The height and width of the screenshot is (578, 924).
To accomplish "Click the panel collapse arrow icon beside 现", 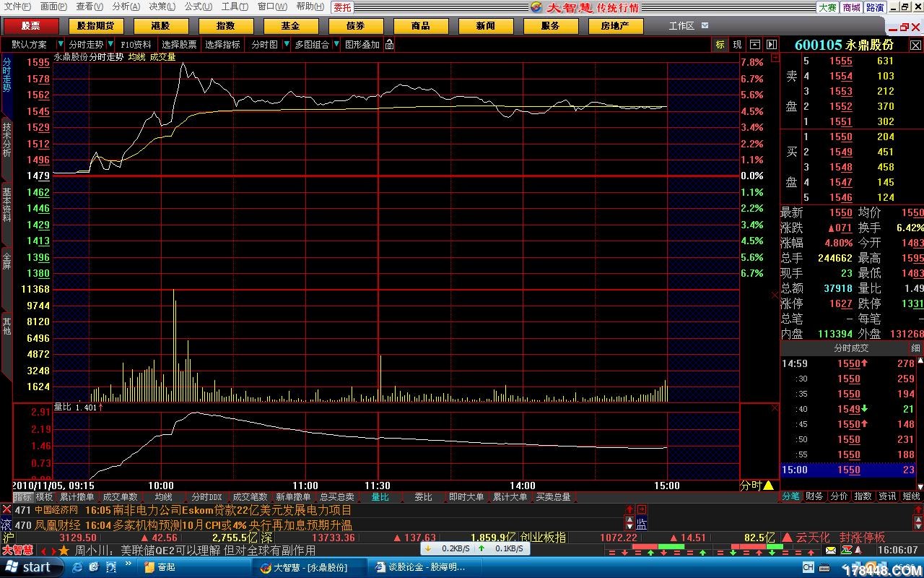I will 772,45.
